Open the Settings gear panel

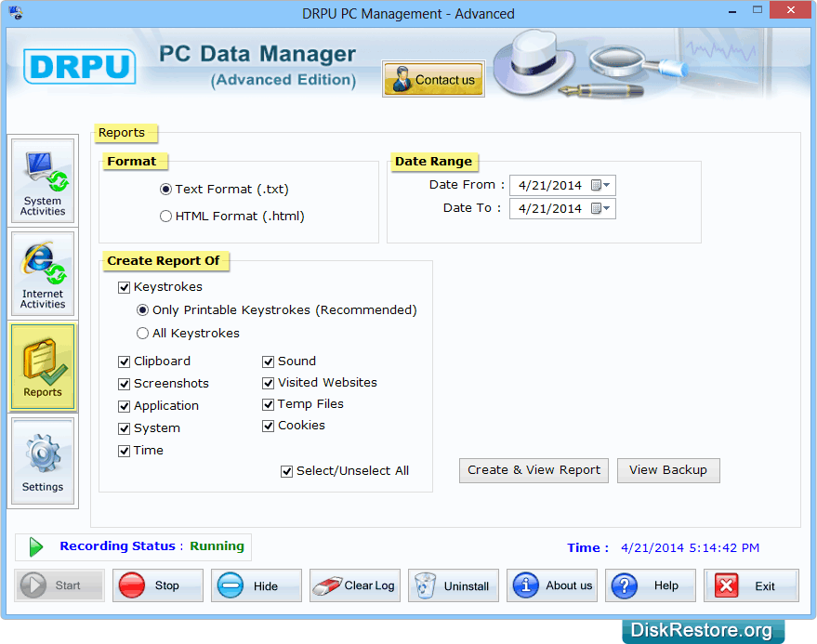pos(43,461)
